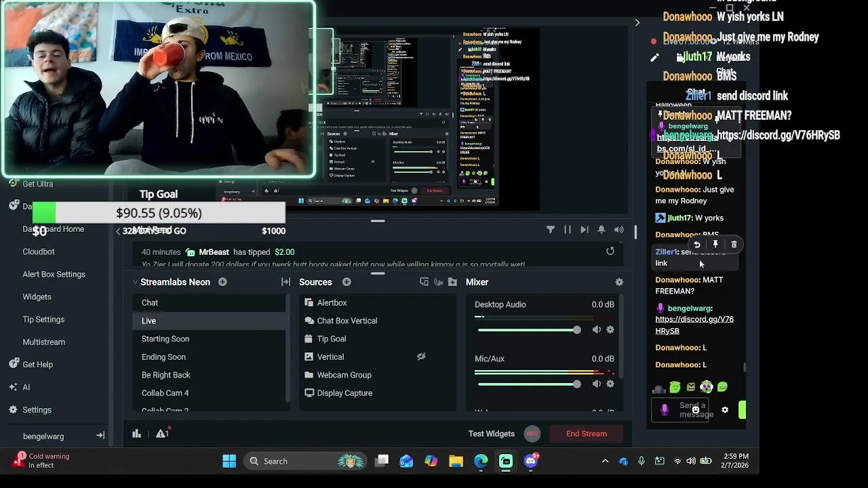The height and width of the screenshot is (488, 868).
Task: Open the Windows Start menu
Action: point(229,462)
